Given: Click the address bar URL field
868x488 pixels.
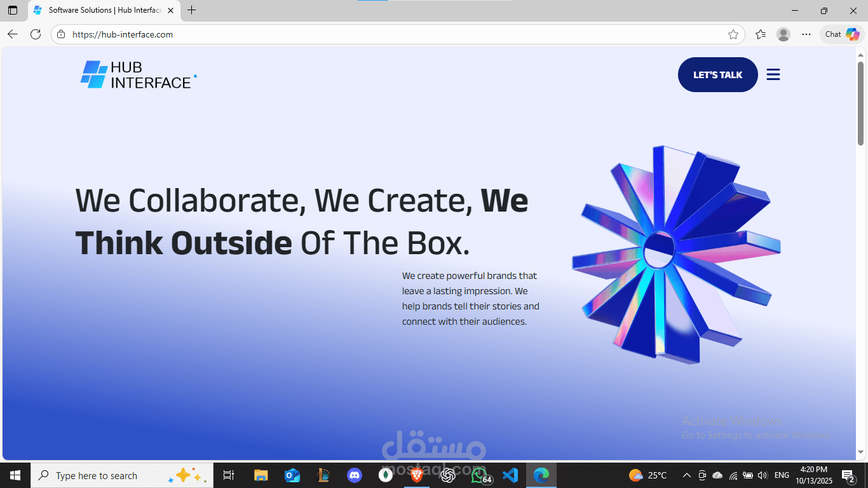Looking at the screenshot, I should [397, 34].
